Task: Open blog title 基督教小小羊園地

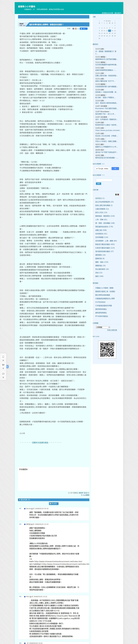Action: pyautogui.click(x=27, y=7)
